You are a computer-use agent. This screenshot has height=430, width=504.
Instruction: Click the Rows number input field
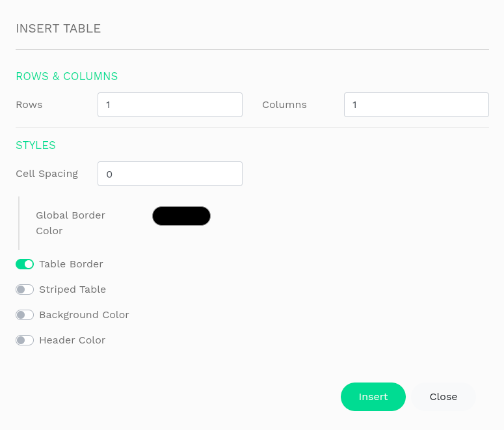click(x=170, y=105)
